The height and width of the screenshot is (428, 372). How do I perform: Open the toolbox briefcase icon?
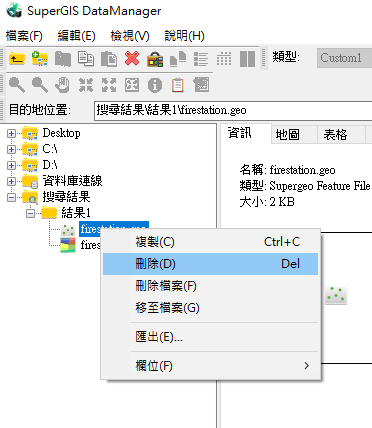[x=155, y=59]
